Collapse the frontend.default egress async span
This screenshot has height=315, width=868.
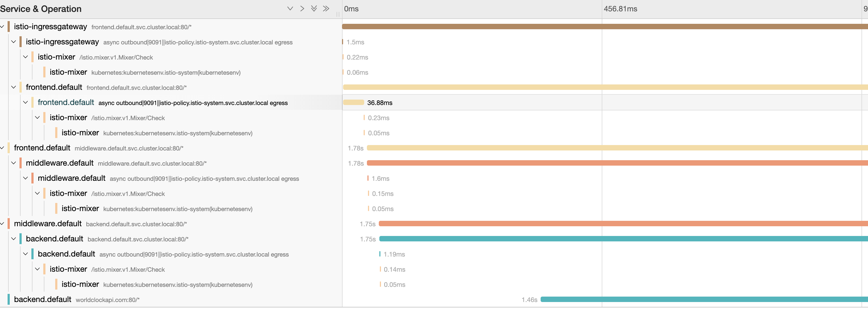coord(26,102)
